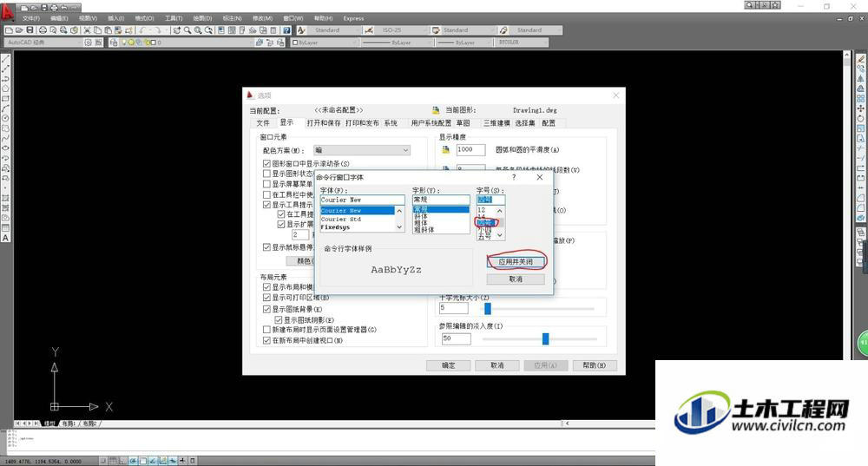Open the layer list dropdown

click(187, 42)
